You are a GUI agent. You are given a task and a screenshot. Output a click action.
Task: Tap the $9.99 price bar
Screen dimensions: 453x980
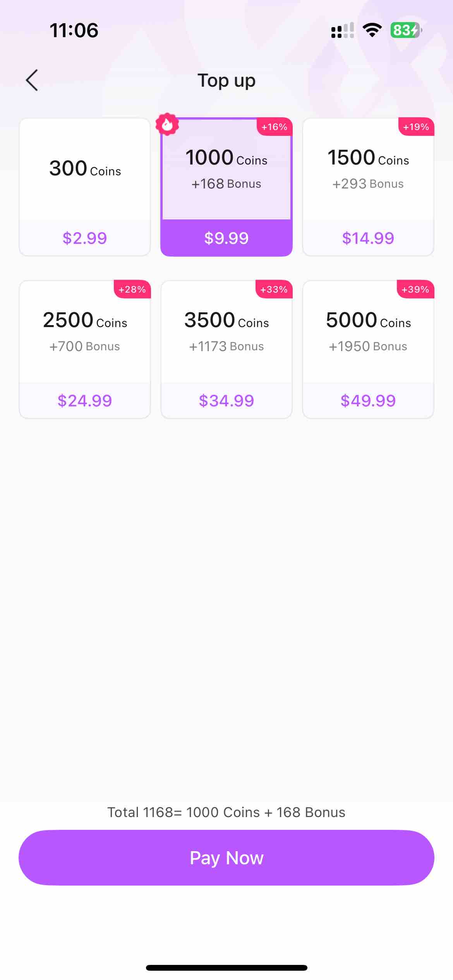point(226,238)
